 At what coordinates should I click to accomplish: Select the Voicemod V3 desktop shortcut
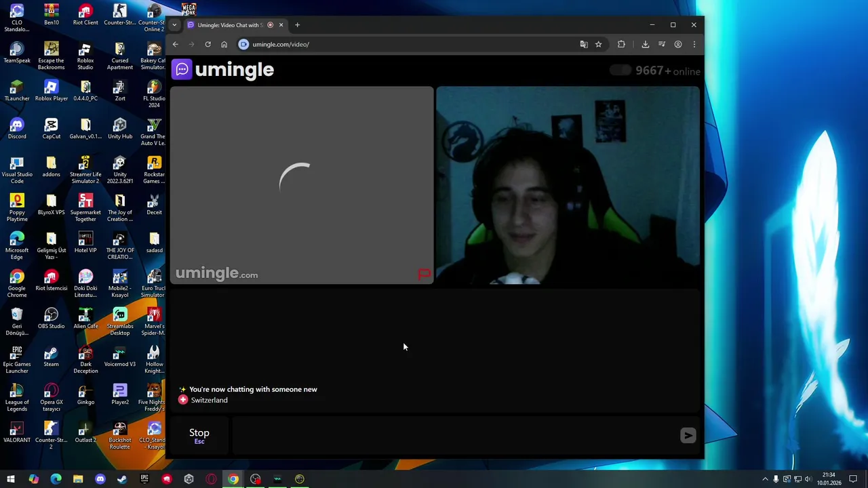[120, 355]
